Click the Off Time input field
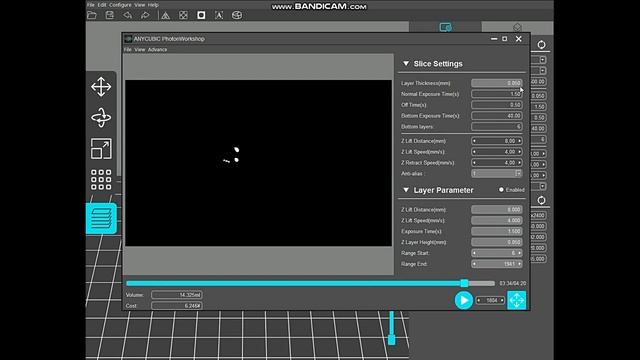Screen dimensions: 640x360 click(x=497, y=105)
